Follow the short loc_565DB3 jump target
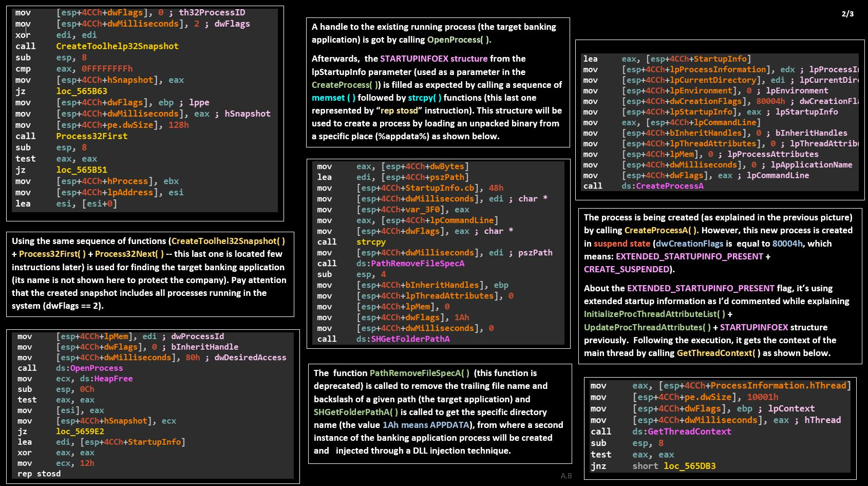This screenshot has height=486, width=868. 674,466
